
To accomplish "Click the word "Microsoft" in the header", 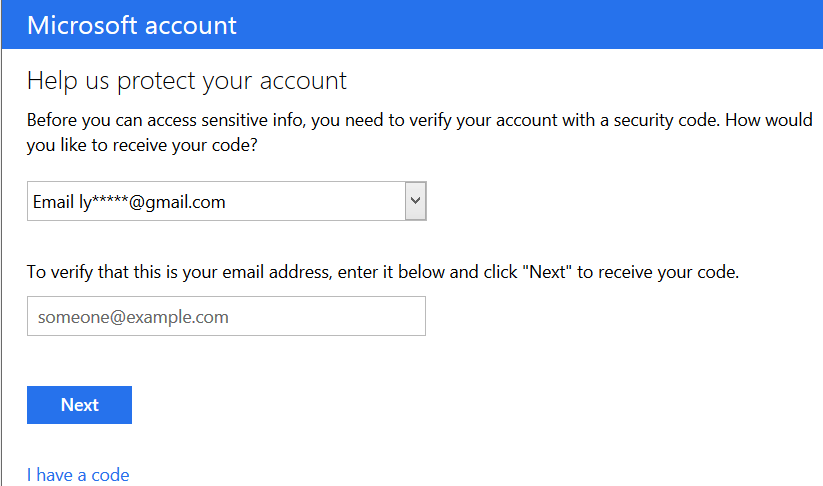I will (x=83, y=25).
